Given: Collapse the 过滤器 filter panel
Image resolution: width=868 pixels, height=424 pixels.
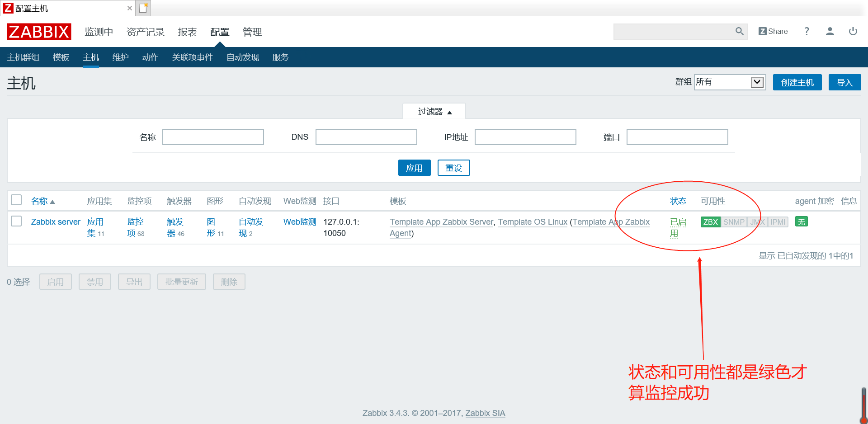Looking at the screenshot, I should tap(434, 112).
